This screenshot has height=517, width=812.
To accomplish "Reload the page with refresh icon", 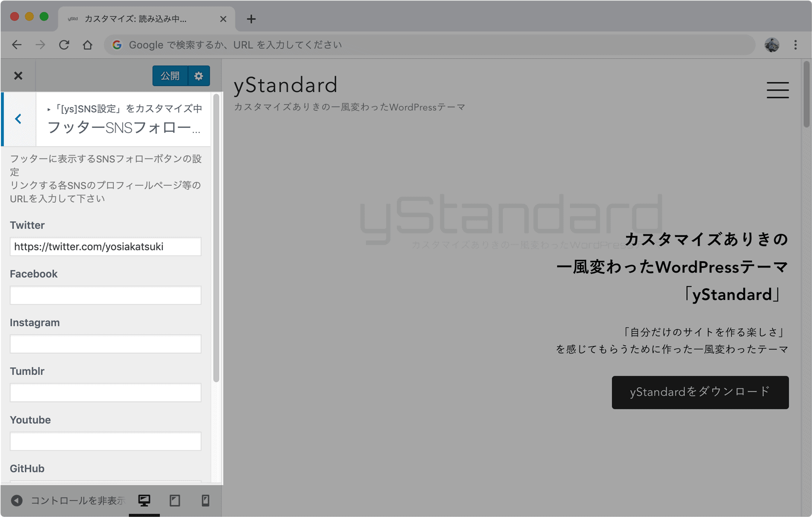I will pos(64,45).
